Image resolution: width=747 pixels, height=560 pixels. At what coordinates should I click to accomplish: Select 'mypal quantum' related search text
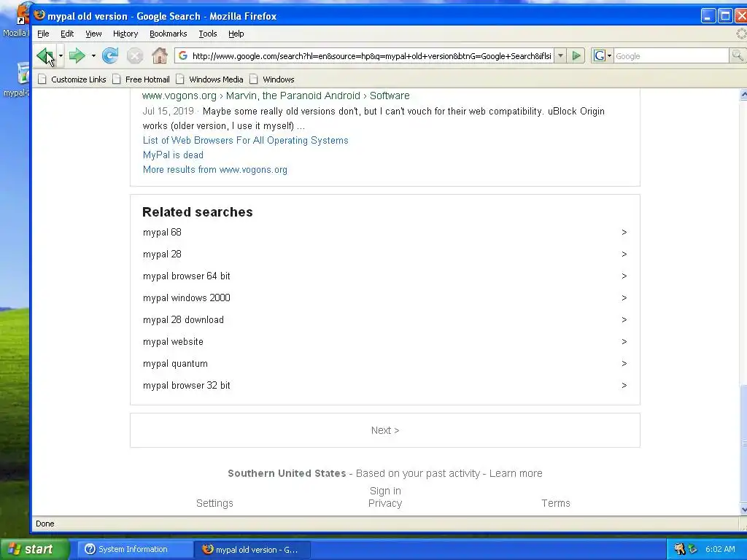(x=175, y=364)
